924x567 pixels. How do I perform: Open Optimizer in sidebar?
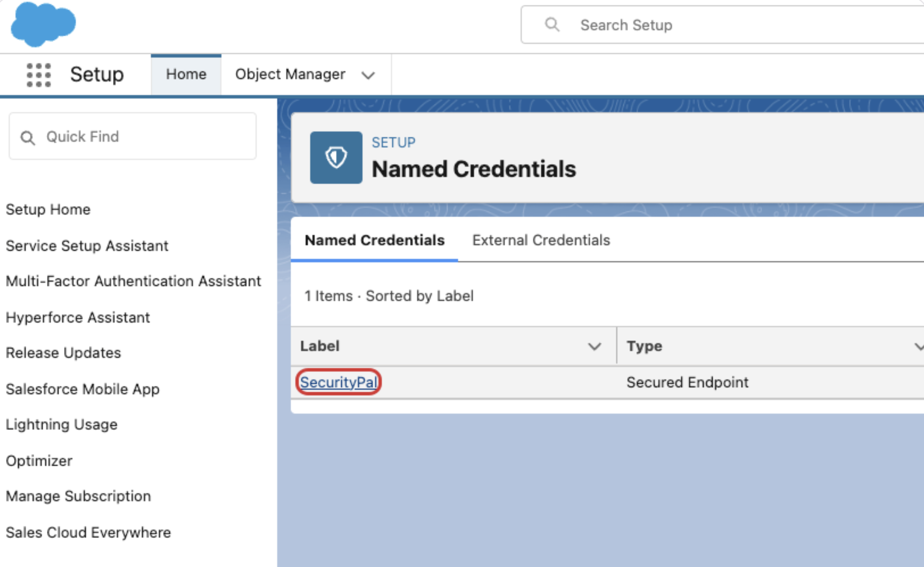39,461
